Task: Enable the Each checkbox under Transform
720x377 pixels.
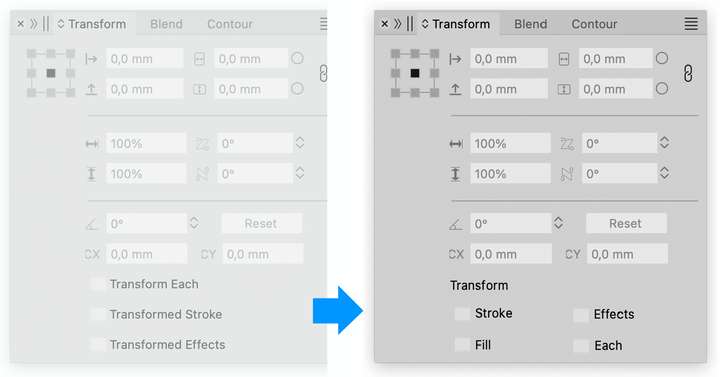Action: pyautogui.click(x=581, y=345)
